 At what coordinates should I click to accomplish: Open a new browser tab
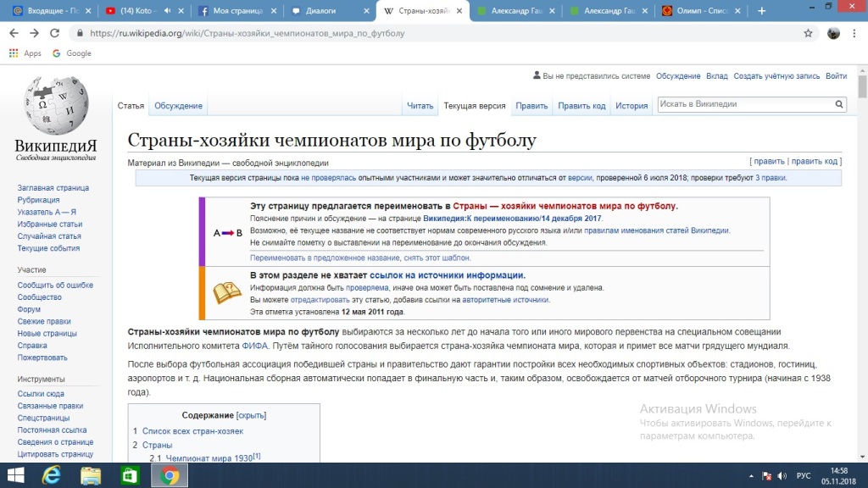[762, 10]
